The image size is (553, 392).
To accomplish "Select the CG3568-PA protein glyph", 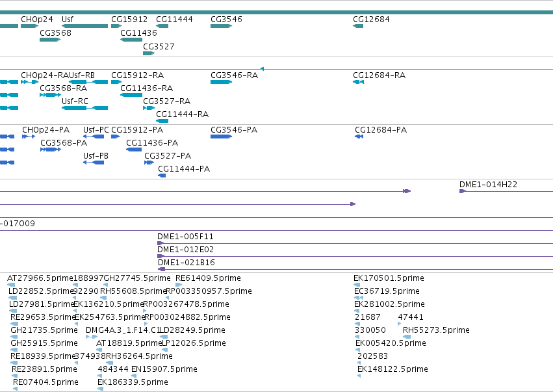I will click(x=51, y=150).
